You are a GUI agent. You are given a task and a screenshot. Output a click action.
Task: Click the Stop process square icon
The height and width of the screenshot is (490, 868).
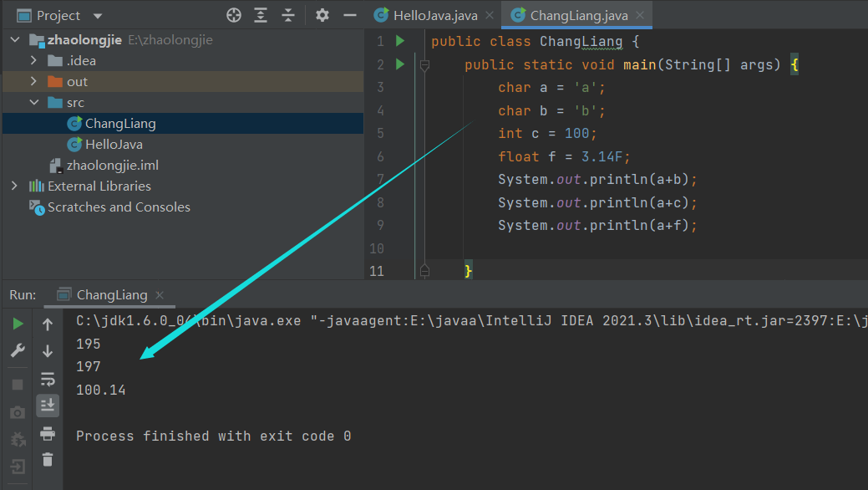click(x=18, y=385)
